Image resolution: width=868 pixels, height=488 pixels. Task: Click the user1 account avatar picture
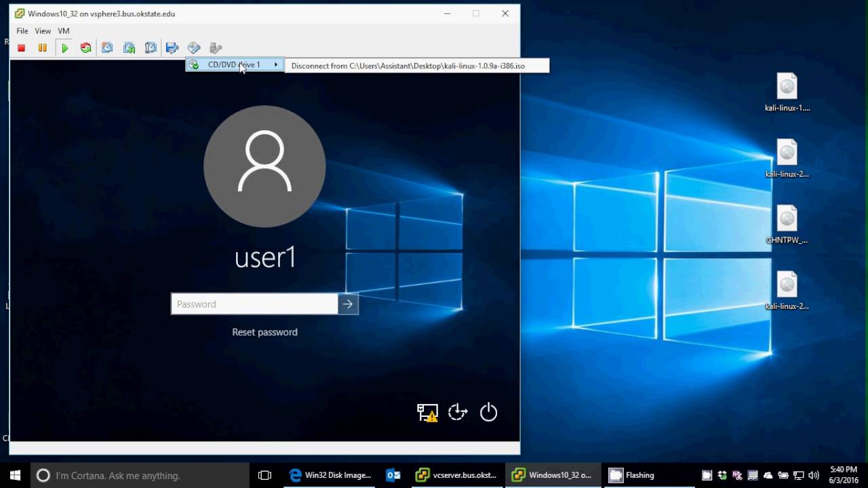(264, 166)
